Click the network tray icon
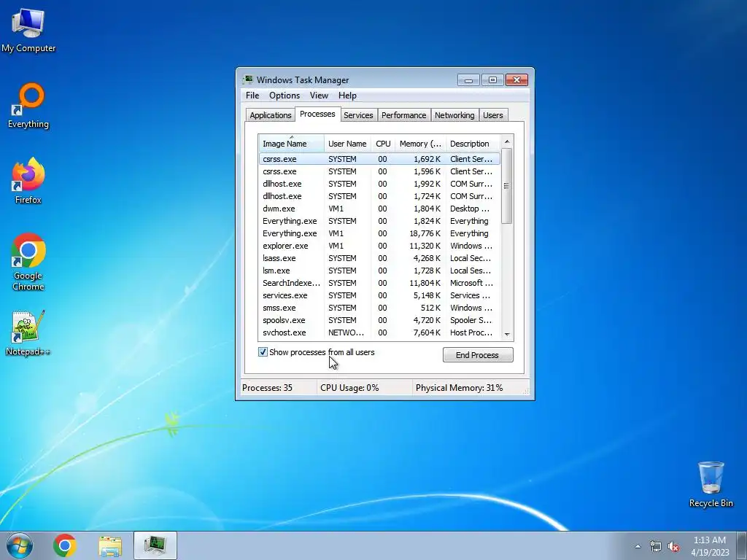The image size is (747, 560). 656,546
